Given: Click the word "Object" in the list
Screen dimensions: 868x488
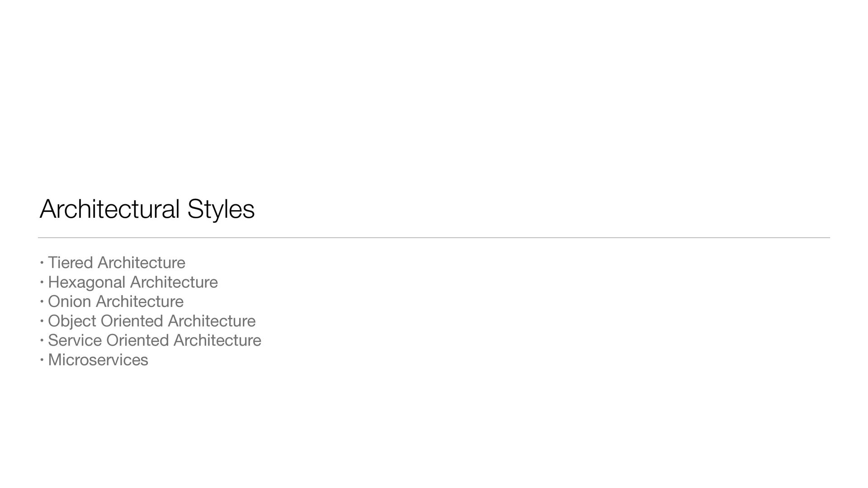Looking at the screenshot, I should (x=72, y=321).
